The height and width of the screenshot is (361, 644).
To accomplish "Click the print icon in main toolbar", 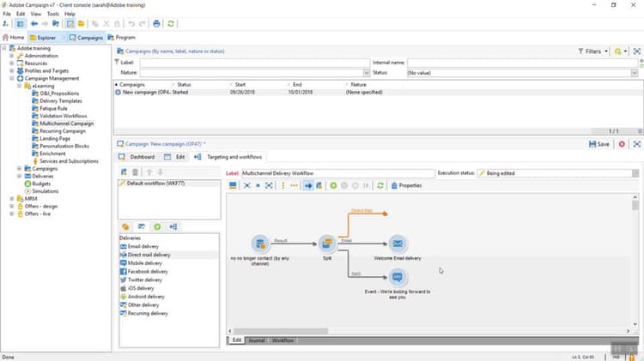I will click(x=156, y=24).
